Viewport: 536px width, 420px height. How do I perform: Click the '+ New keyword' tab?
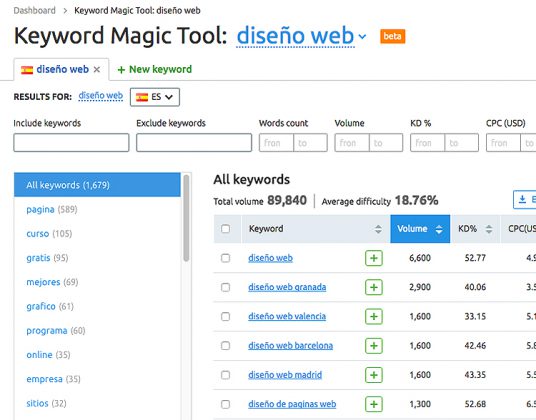tap(155, 69)
